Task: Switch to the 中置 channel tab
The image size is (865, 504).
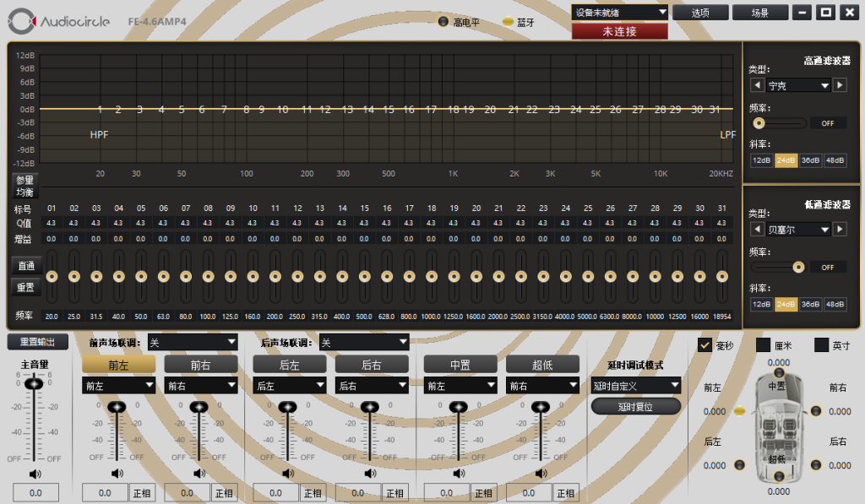Action: (460, 365)
